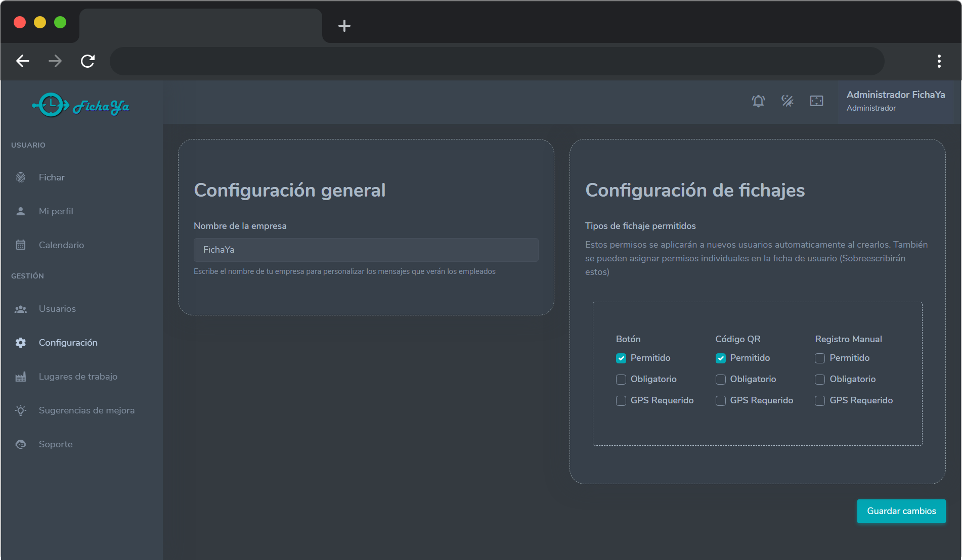Enable Permitido for Registro Manual
This screenshot has height=560, width=962.
[x=820, y=358]
